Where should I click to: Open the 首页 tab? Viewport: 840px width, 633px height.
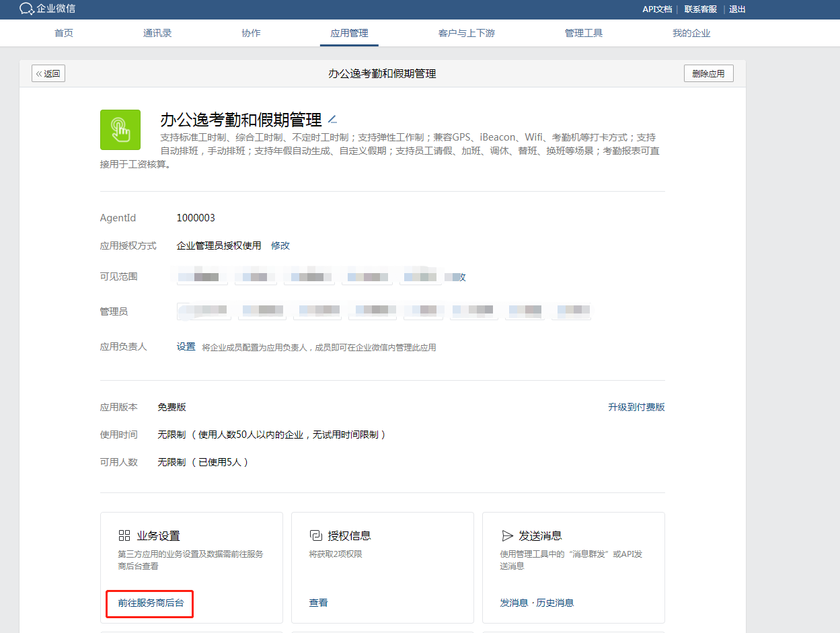click(64, 33)
